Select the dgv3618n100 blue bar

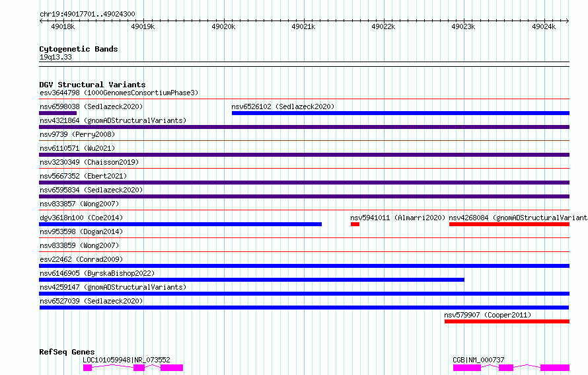click(180, 224)
